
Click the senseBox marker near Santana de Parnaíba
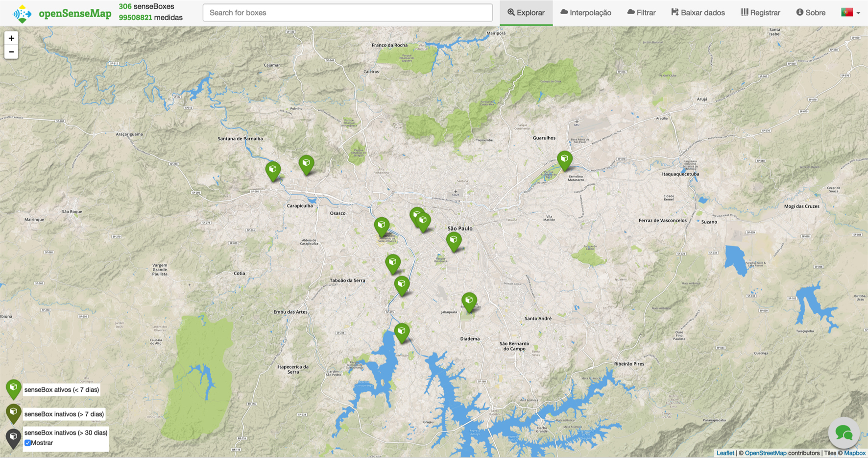pos(273,170)
